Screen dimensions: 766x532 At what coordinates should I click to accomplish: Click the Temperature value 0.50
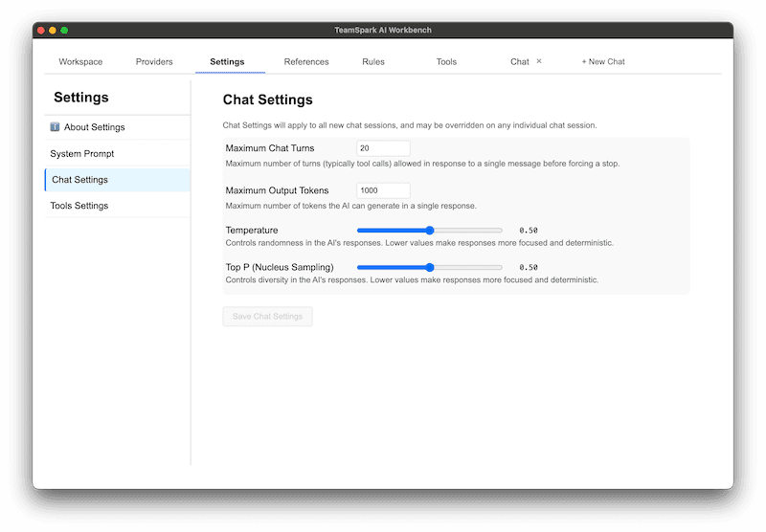(529, 231)
